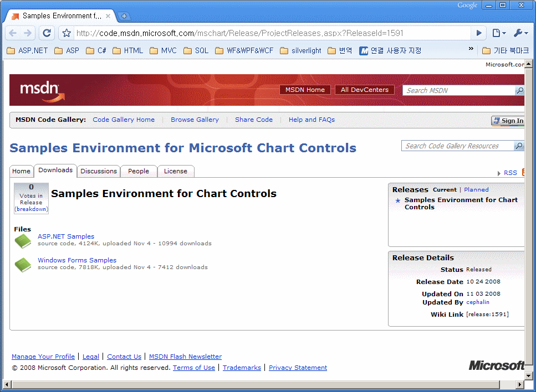This screenshot has height=392, width=536.
Task: Click the green Windows Forms Samples book icon
Action: [23, 265]
